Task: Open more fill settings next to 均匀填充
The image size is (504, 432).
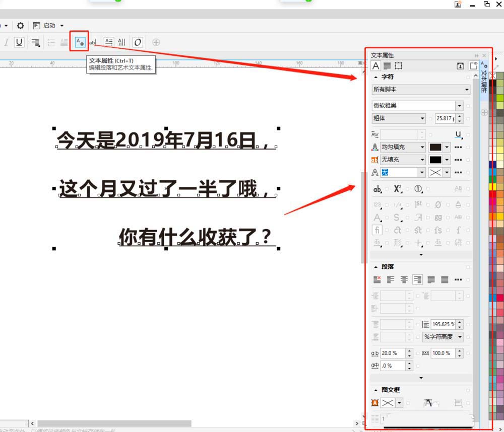Action: [x=458, y=147]
